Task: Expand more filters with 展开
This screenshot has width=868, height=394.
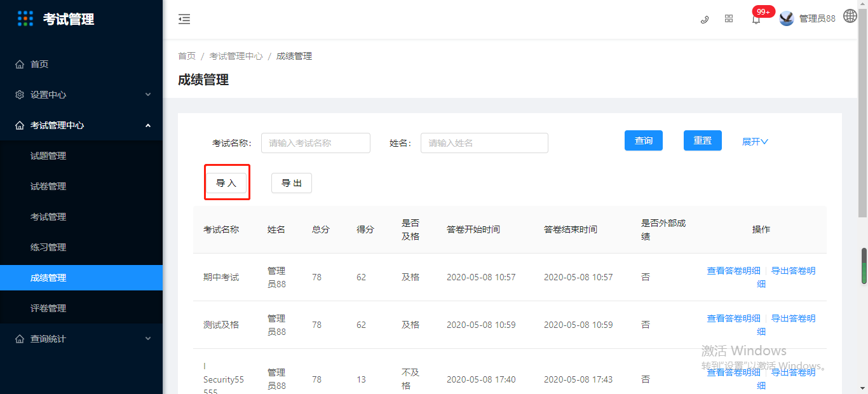Action: pos(755,141)
